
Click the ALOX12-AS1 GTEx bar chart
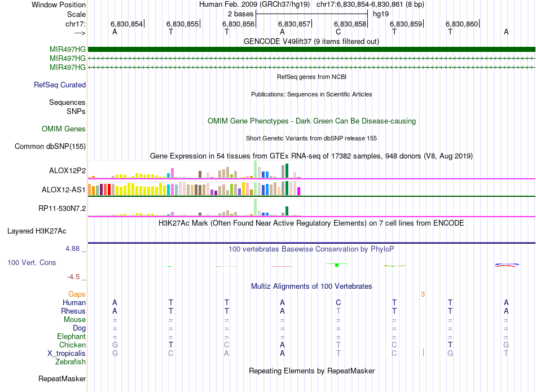(194, 188)
